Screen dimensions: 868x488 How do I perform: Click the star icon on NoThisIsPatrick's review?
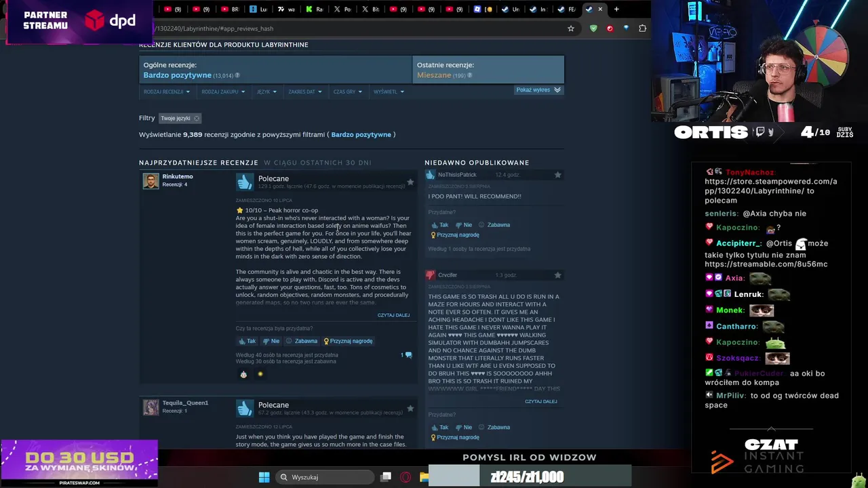point(557,175)
